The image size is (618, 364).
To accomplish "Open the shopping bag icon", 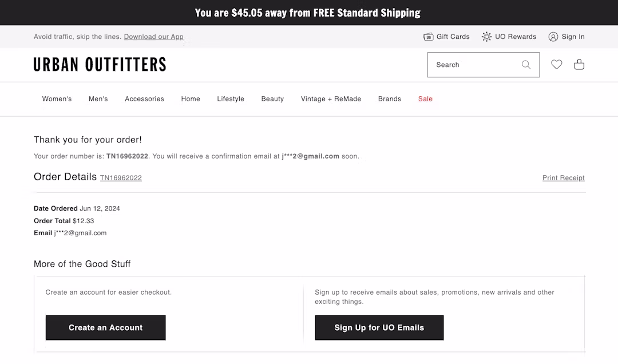I will coord(579,65).
